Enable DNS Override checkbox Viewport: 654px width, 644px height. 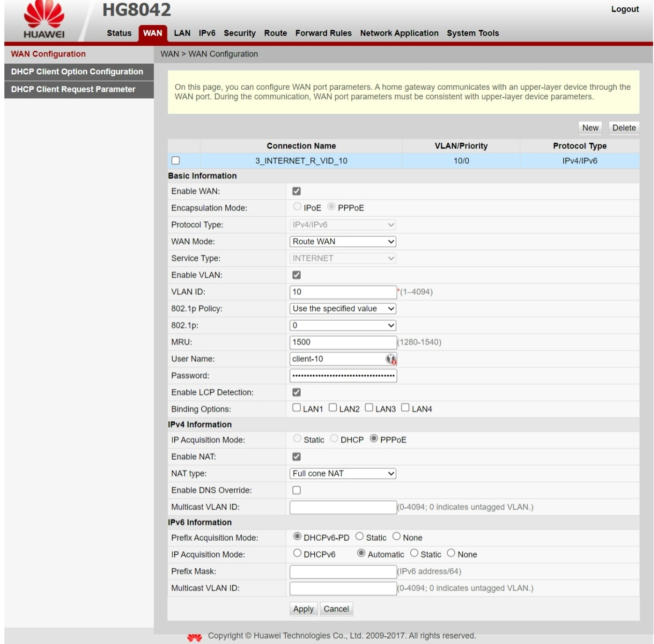(x=296, y=490)
